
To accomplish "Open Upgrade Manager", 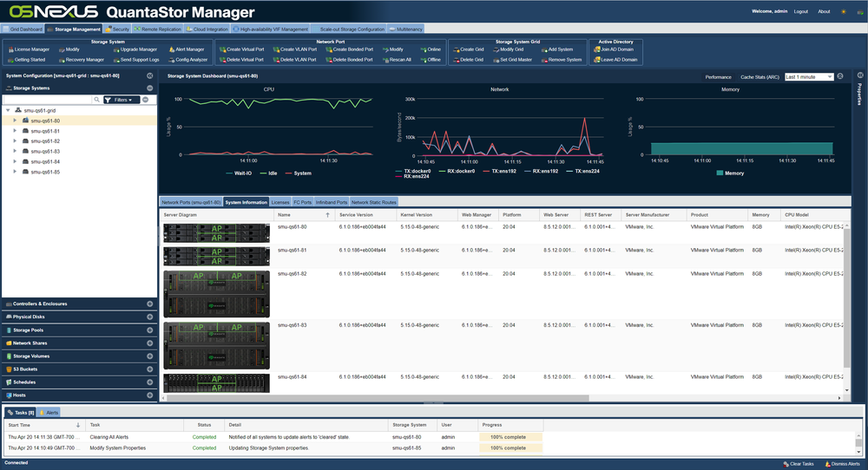I will pos(135,49).
